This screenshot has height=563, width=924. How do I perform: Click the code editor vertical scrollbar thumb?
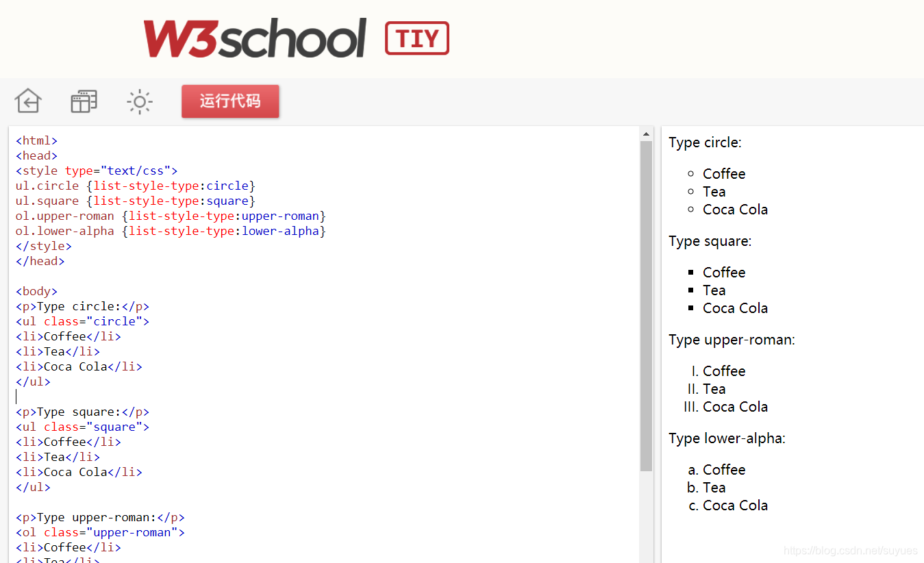(x=646, y=305)
